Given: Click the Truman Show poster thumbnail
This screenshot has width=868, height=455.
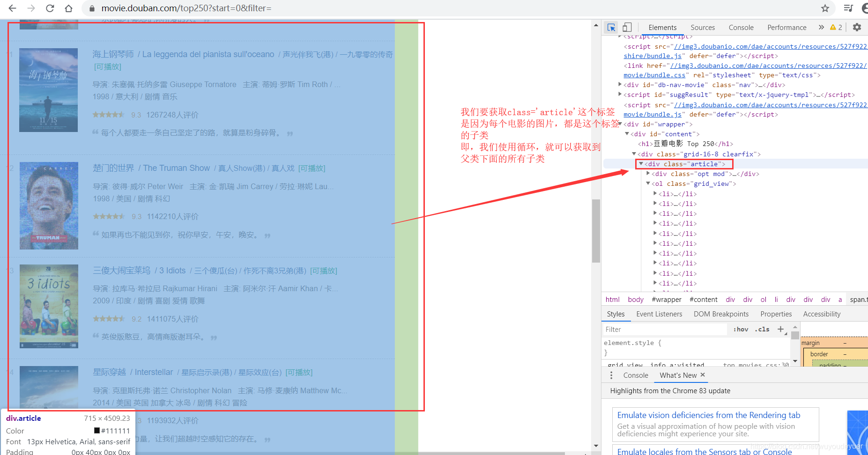Looking at the screenshot, I should [49, 205].
